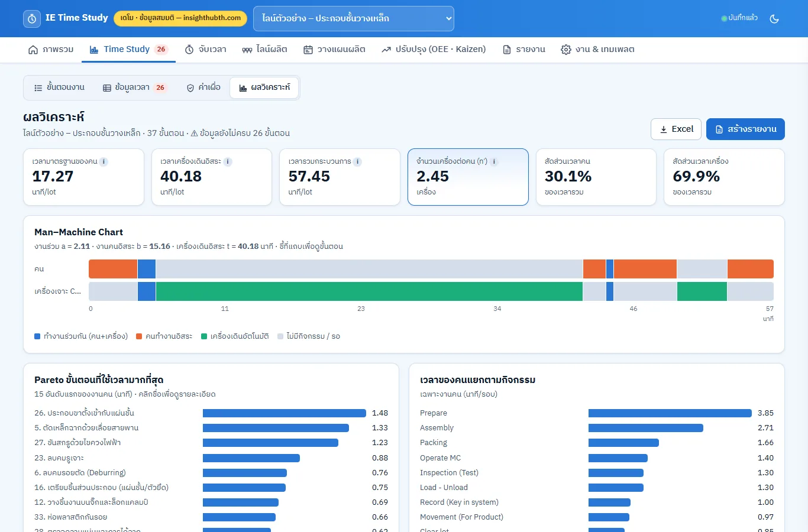Open the วางแผนผลิต planning tab
Viewport: 808px width, 532px height.
[x=334, y=50]
